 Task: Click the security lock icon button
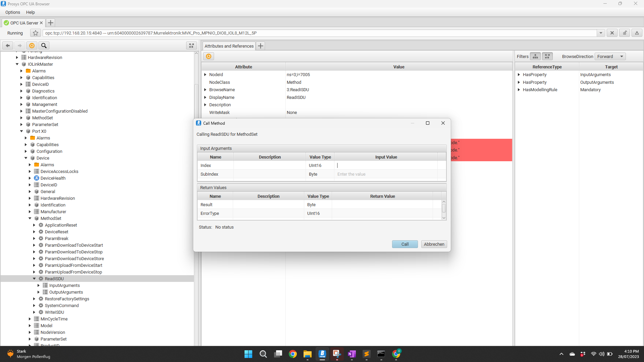pyautogui.click(x=625, y=33)
